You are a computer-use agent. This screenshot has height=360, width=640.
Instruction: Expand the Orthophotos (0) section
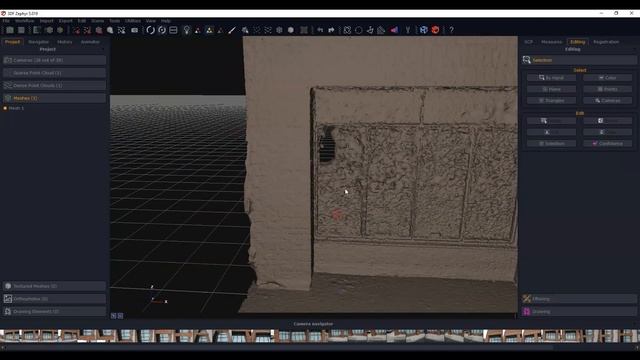point(54,299)
